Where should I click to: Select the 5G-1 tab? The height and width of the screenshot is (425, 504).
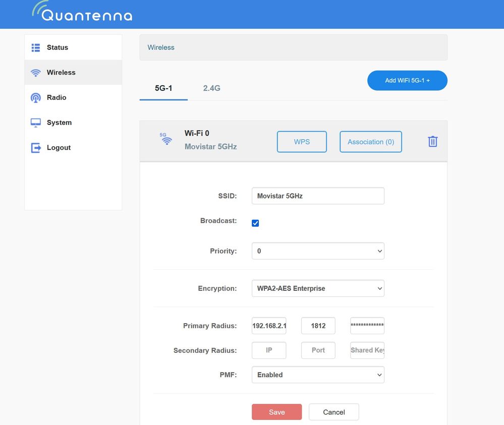[x=163, y=88]
